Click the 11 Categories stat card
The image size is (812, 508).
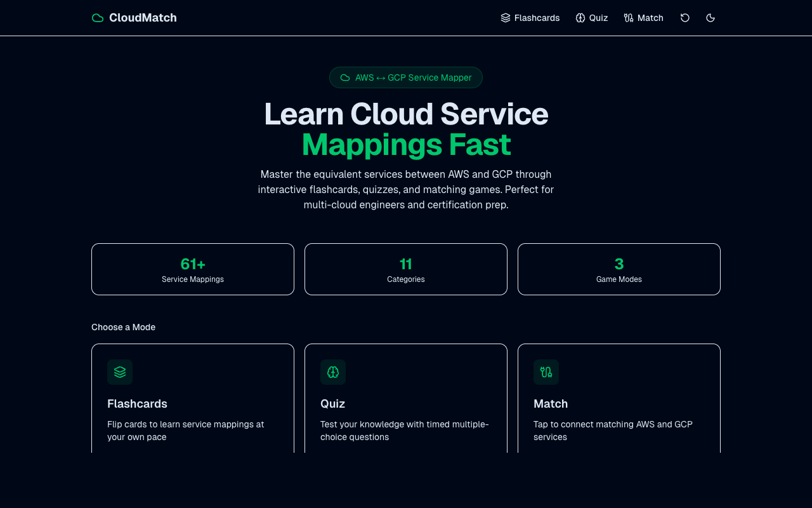[406, 269]
